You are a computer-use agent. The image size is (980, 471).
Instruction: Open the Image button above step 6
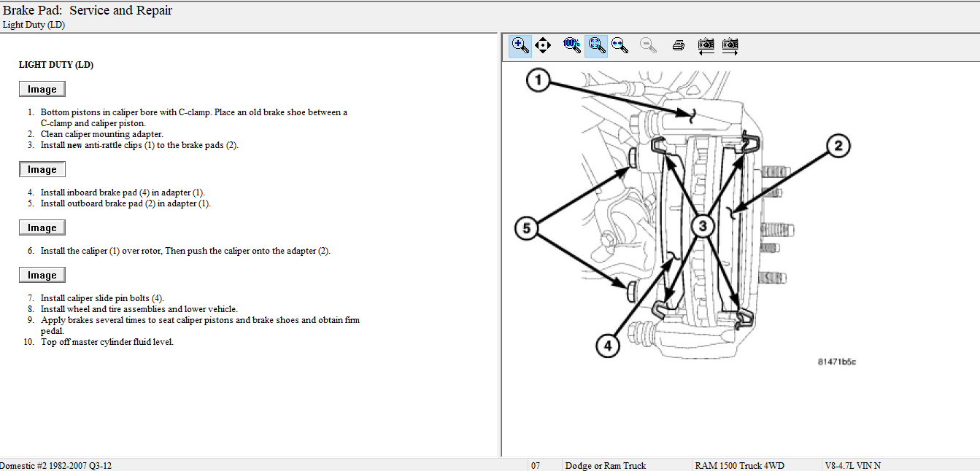point(42,227)
